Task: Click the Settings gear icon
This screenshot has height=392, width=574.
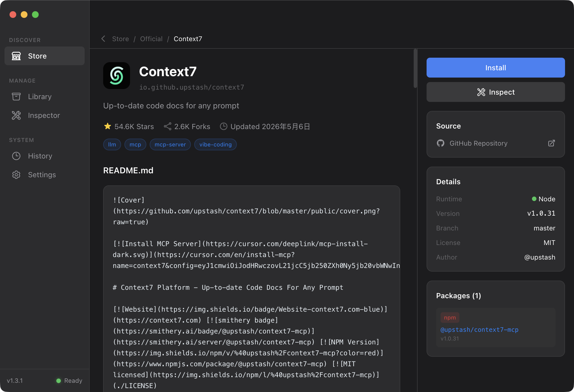Action: tap(16, 175)
